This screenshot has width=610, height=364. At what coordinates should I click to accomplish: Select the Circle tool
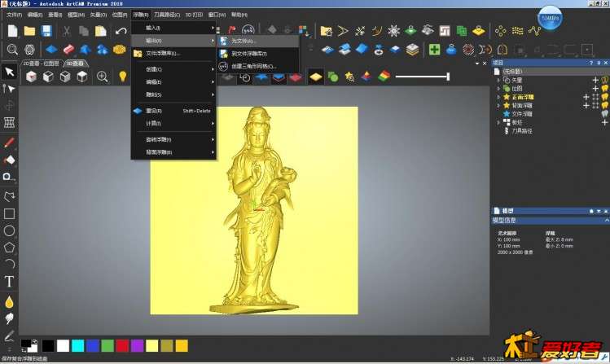tap(9, 230)
